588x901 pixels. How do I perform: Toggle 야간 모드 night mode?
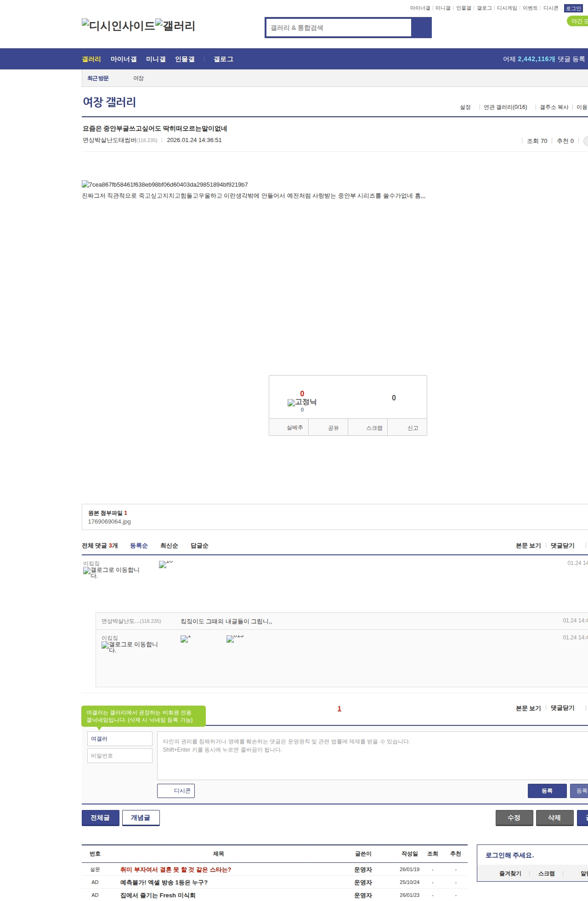[578, 21]
